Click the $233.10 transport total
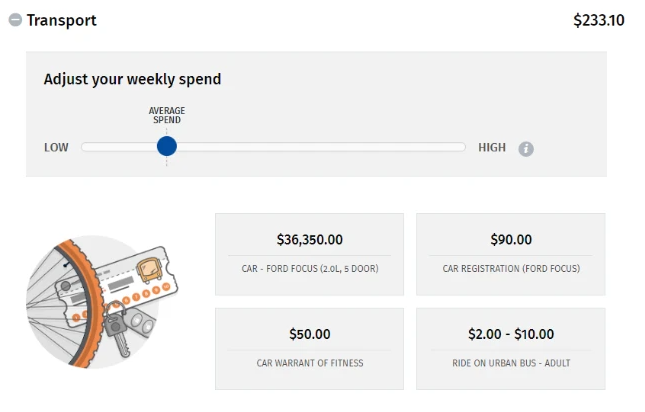 [599, 20]
